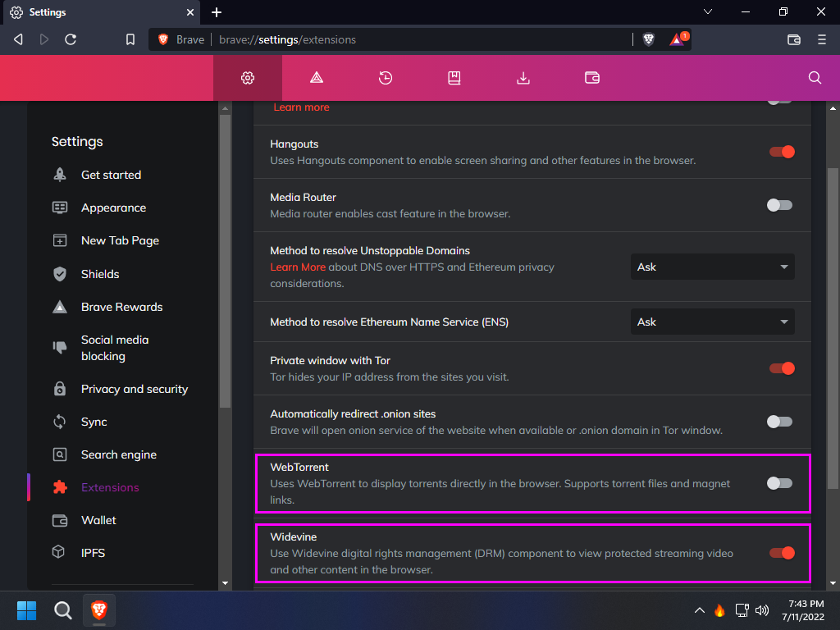Close the Settings tab
The height and width of the screenshot is (630, 840).
190,12
